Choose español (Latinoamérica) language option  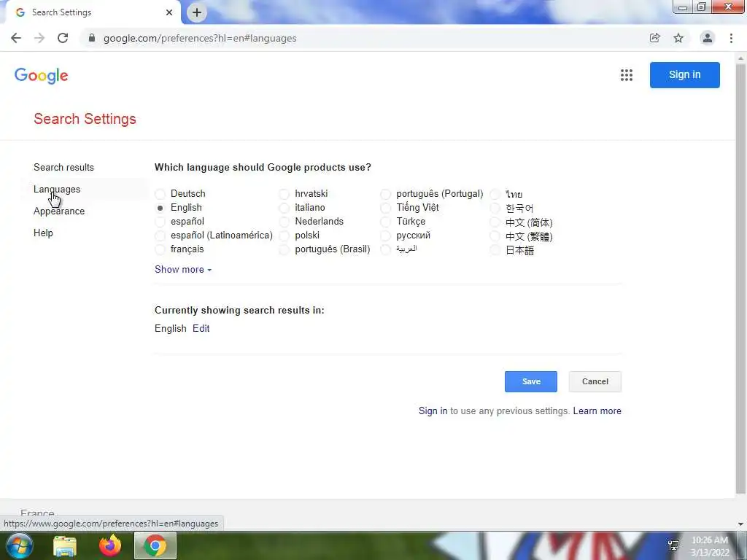pos(160,236)
